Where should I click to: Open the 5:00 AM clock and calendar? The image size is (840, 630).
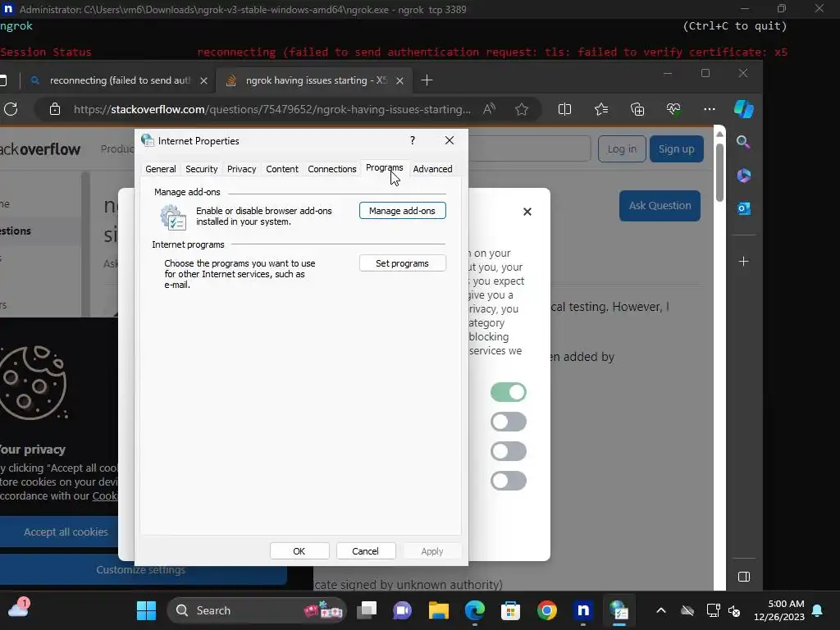779,610
